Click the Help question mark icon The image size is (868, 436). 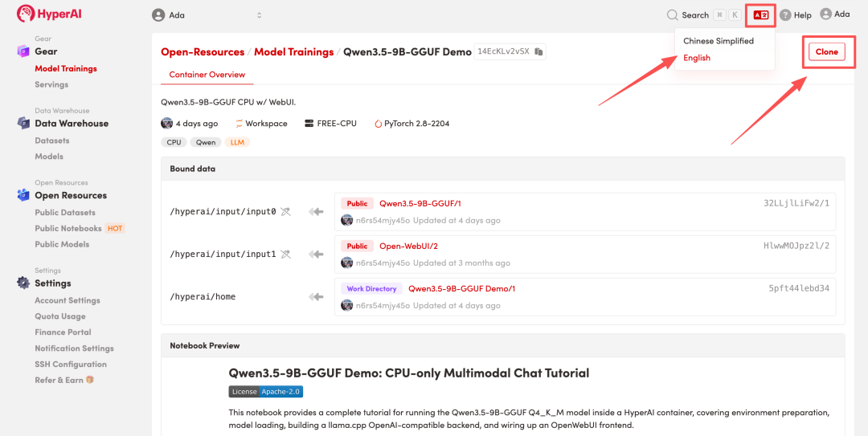785,15
